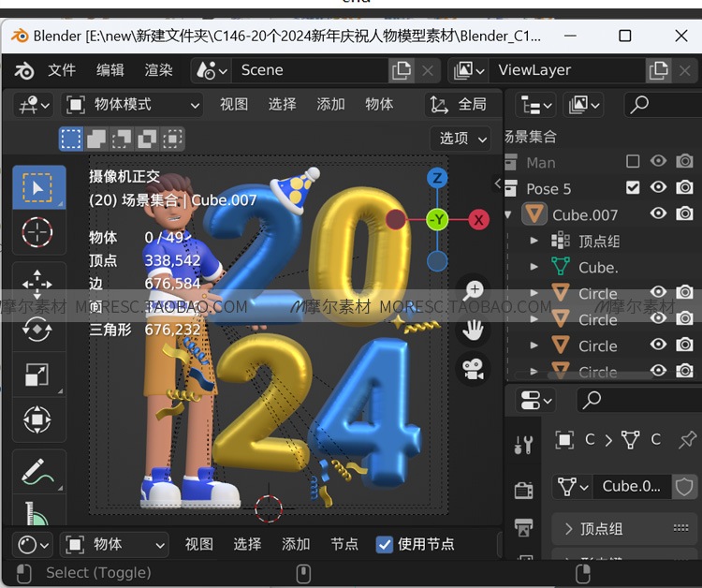Click the Scene name field
702x588 pixels.
click(x=310, y=70)
